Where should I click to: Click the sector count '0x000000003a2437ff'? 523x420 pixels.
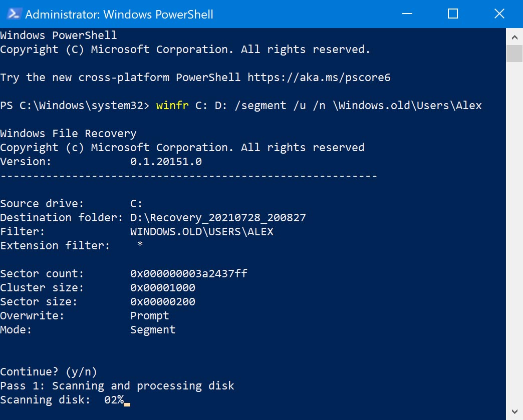click(x=189, y=274)
